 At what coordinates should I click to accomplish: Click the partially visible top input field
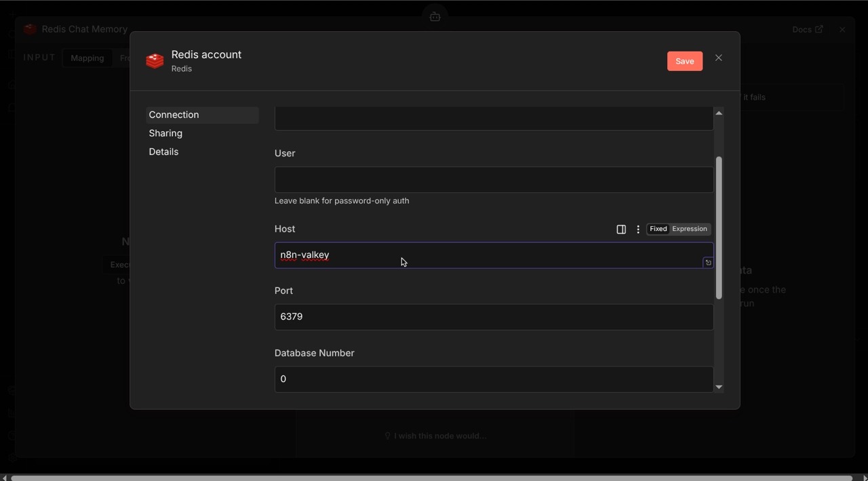tap(494, 119)
